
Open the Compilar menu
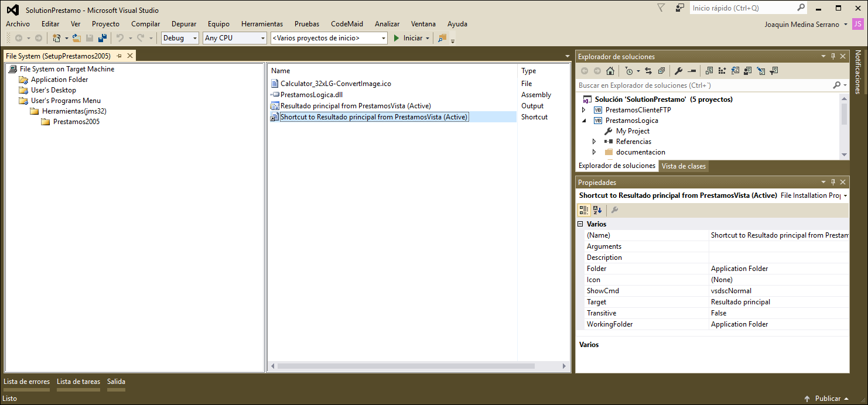[x=146, y=24]
